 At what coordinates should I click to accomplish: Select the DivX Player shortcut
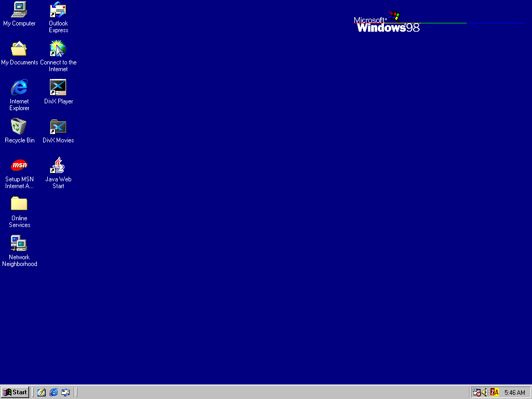click(x=58, y=87)
